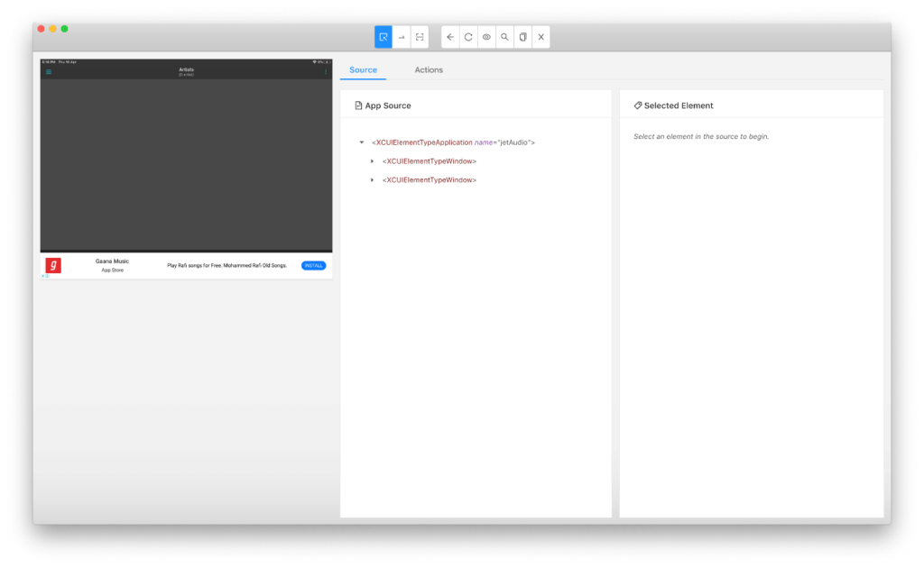Expand the second XCUIElementTypeWindow node arrow
Viewport: 924px width, 568px height.
tap(373, 180)
